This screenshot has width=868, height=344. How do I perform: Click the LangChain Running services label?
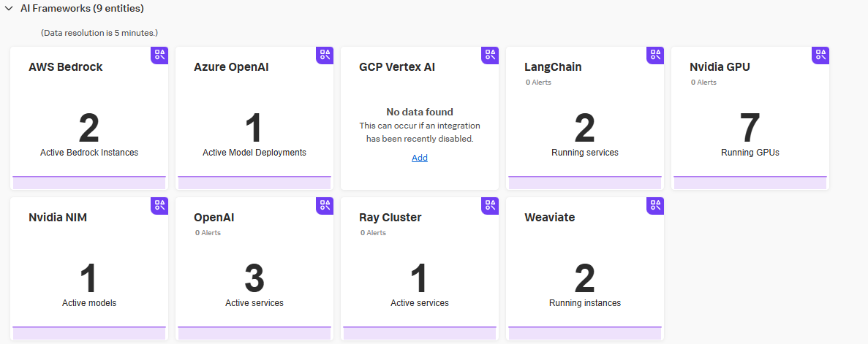584,152
